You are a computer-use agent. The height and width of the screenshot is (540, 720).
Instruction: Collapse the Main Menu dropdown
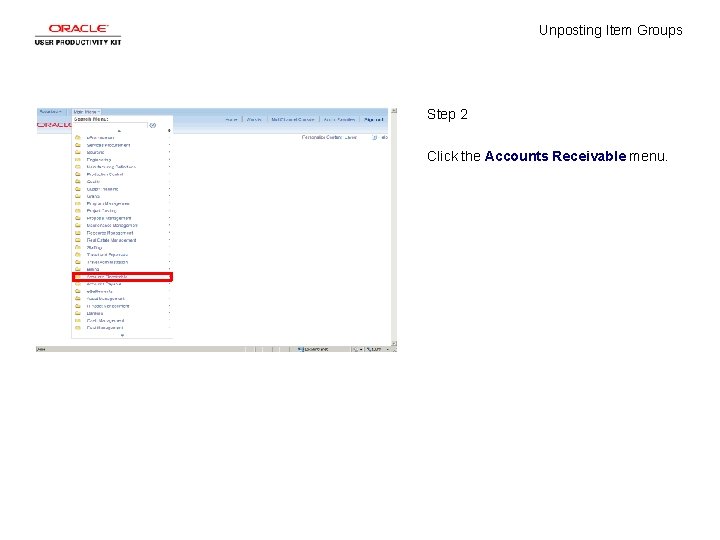coord(86,112)
